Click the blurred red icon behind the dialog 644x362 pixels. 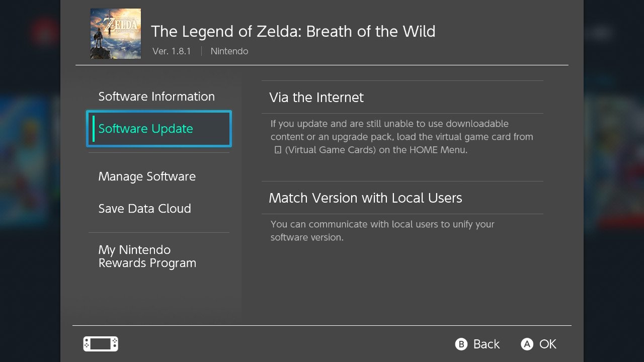[44, 31]
